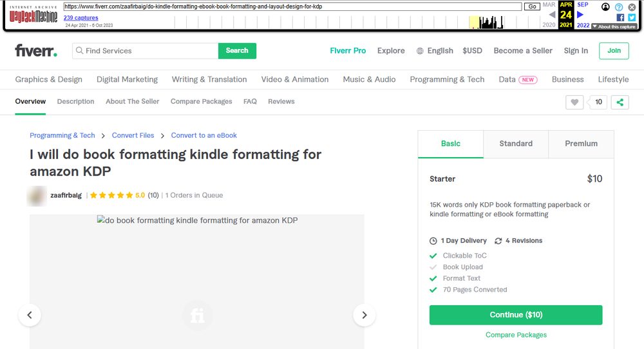Click the Compare Packages link below Continue

click(x=516, y=335)
